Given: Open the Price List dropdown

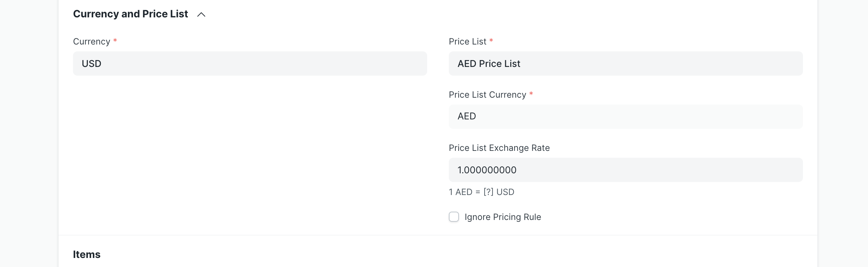Looking at the screenshot, I should click(x=626, y=63).
